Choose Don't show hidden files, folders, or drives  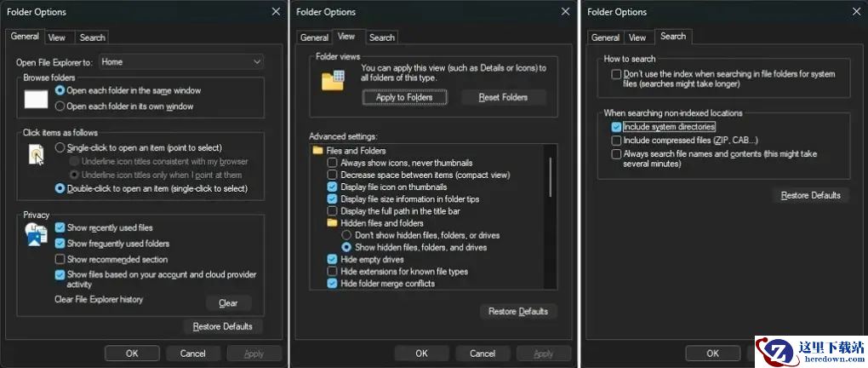click(x=346, y=235)
